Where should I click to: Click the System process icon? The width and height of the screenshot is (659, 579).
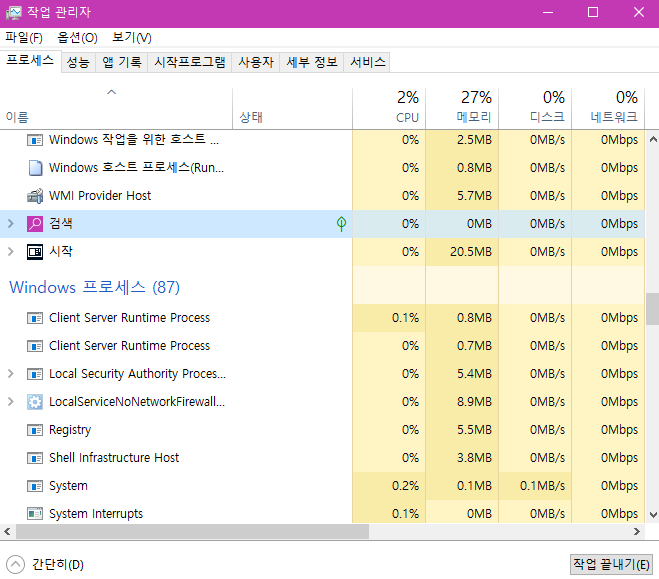point(35,486)
